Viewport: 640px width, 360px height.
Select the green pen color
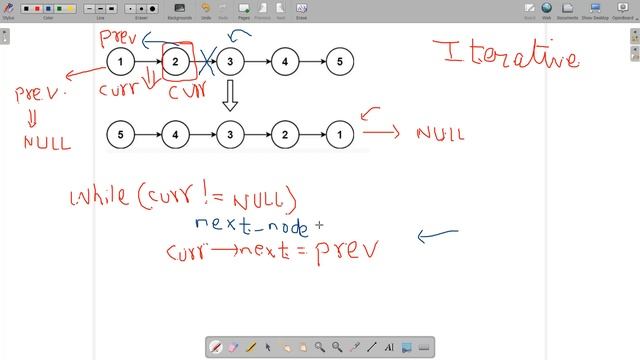coord(59,9)
